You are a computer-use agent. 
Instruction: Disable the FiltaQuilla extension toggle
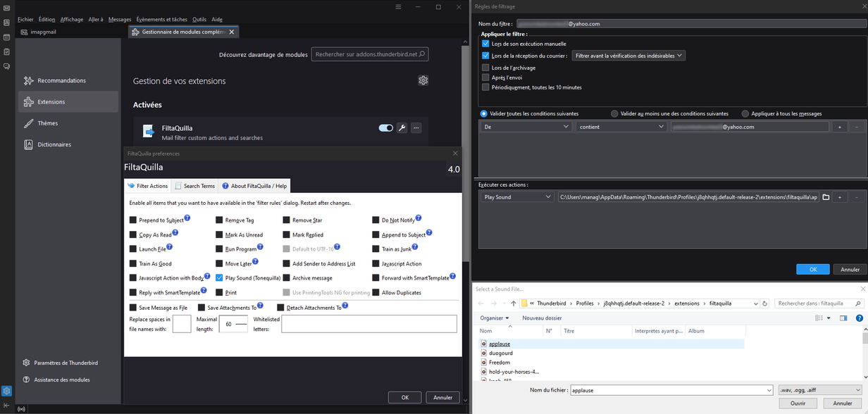(x=385, y=128)
